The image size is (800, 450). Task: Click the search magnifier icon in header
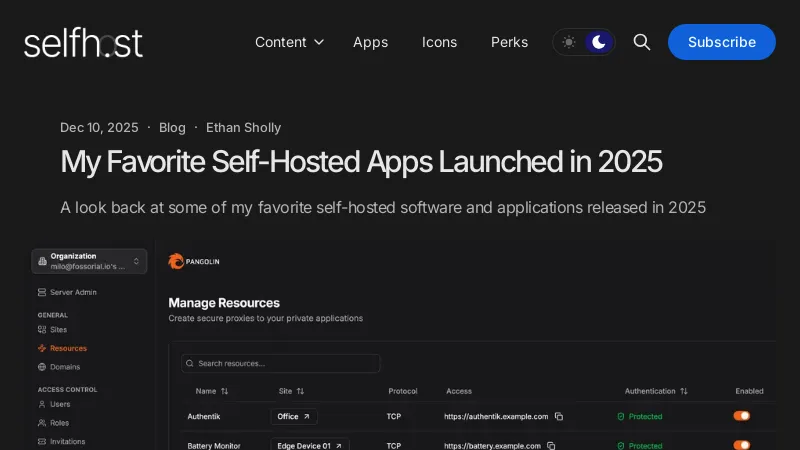click(642, 42)
